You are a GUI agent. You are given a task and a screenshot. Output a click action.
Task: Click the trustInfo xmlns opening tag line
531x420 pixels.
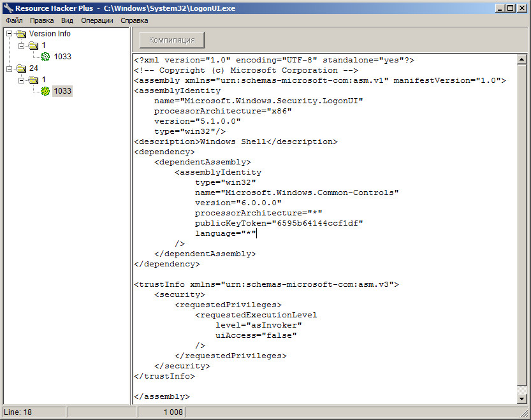point(266,284)
